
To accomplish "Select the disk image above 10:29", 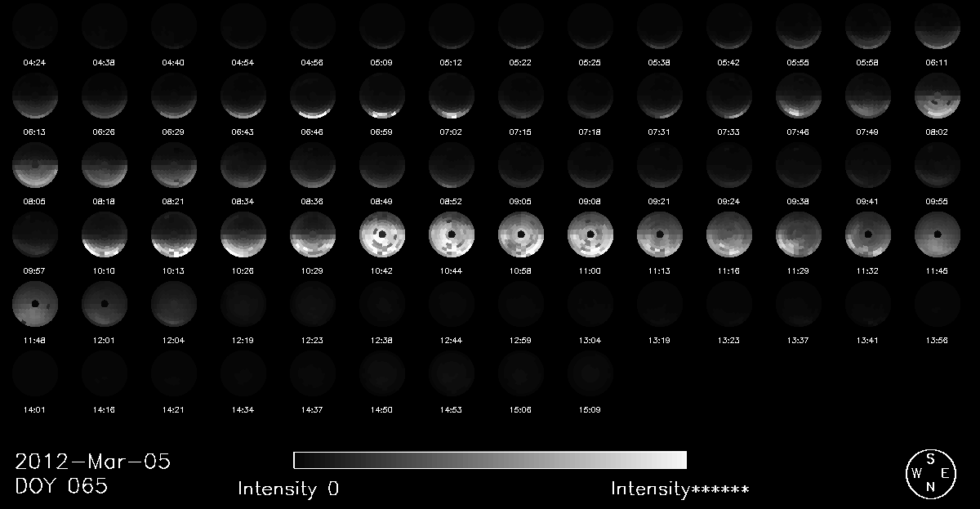I will tap(313, 235).
